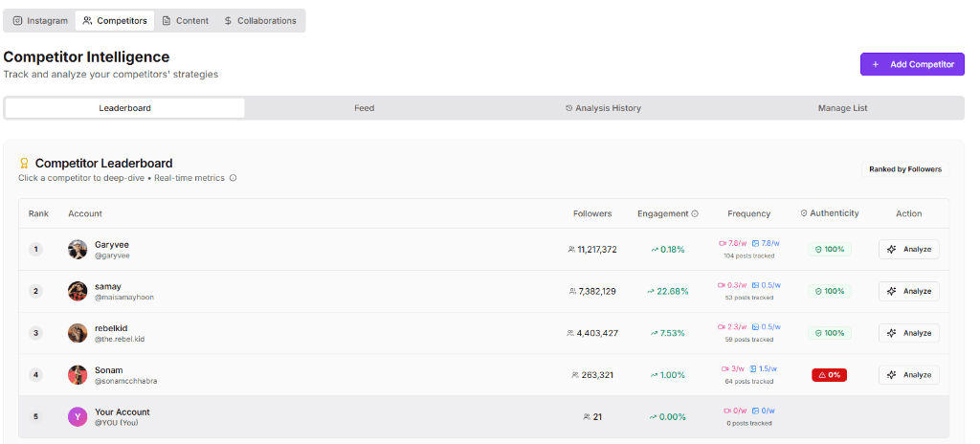980x444 pixels.
Task: Open Sonam's profile avatar
Action: (x=78, y=375)
